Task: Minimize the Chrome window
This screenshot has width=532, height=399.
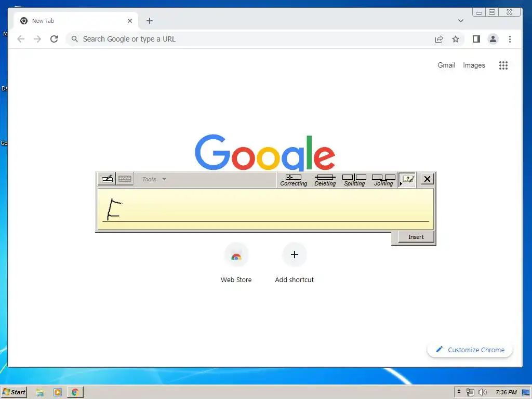Action: pos(478,12)
